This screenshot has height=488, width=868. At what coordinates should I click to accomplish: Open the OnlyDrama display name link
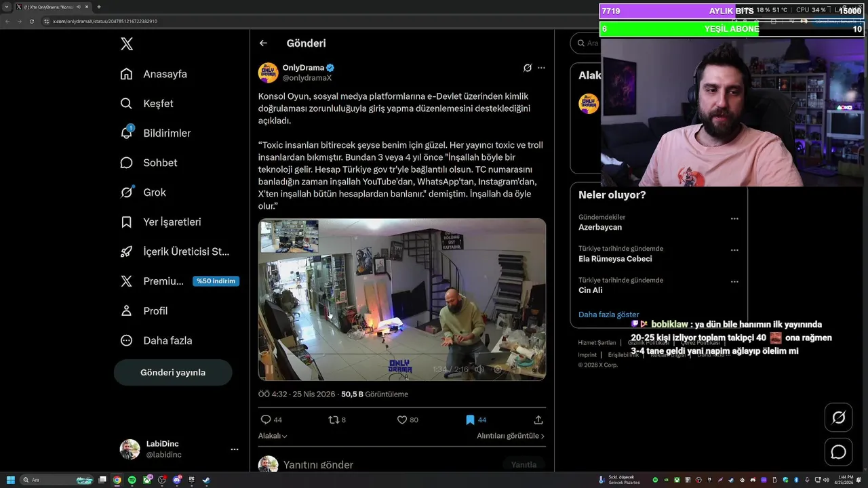click(x=303, y=68)
